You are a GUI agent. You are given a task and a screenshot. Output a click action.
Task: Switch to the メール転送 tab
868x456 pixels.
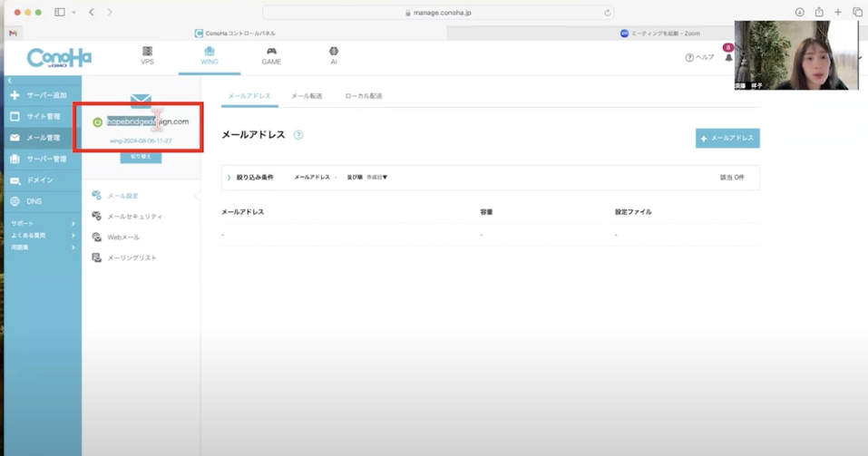click(307, 96)
